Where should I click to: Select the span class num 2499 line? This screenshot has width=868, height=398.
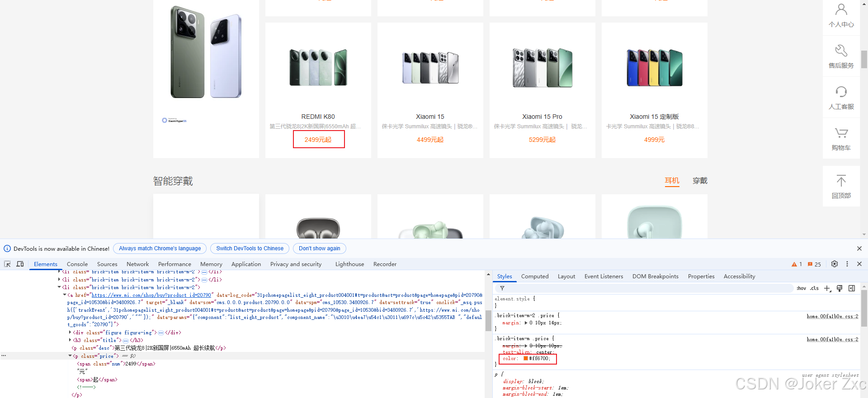point(116,364)
